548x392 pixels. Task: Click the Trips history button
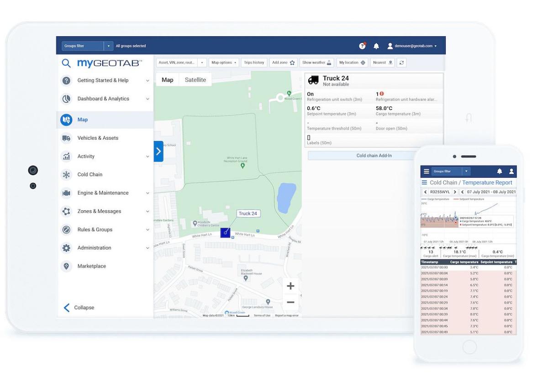click(254, 63)
